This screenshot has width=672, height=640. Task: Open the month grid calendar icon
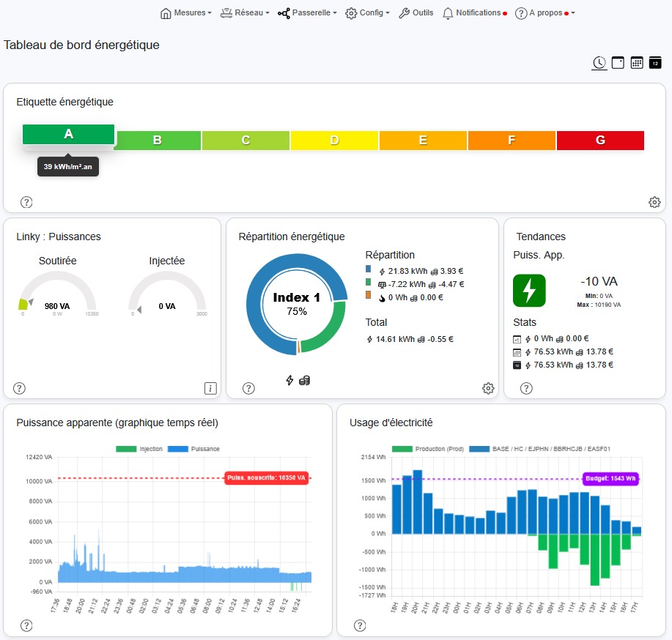[x=636, y=63]
